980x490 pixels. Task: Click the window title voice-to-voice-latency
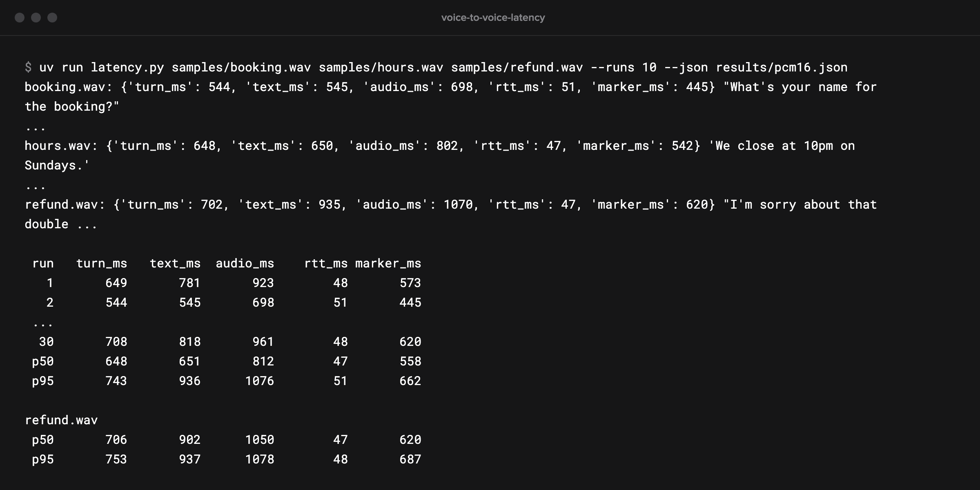coord(493,18)
